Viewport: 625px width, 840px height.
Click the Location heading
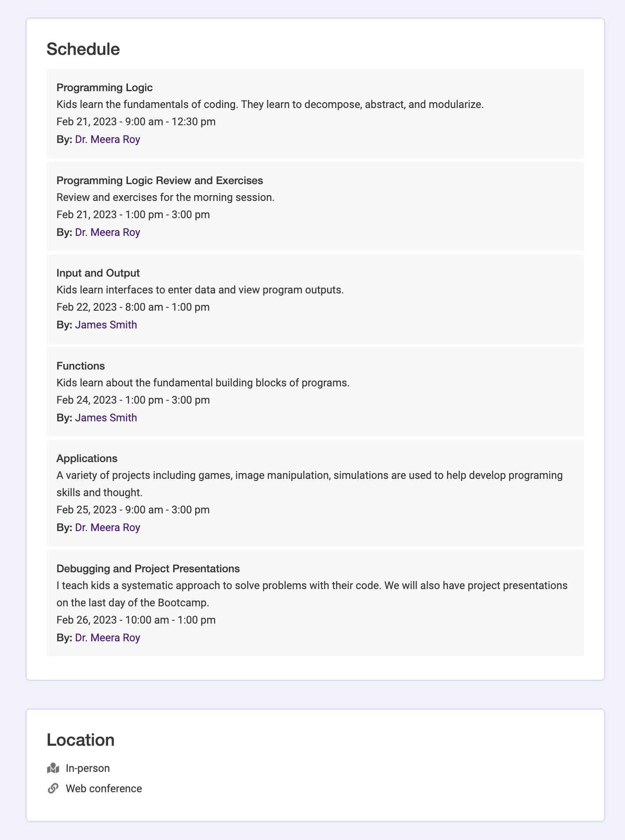(81, 739)
